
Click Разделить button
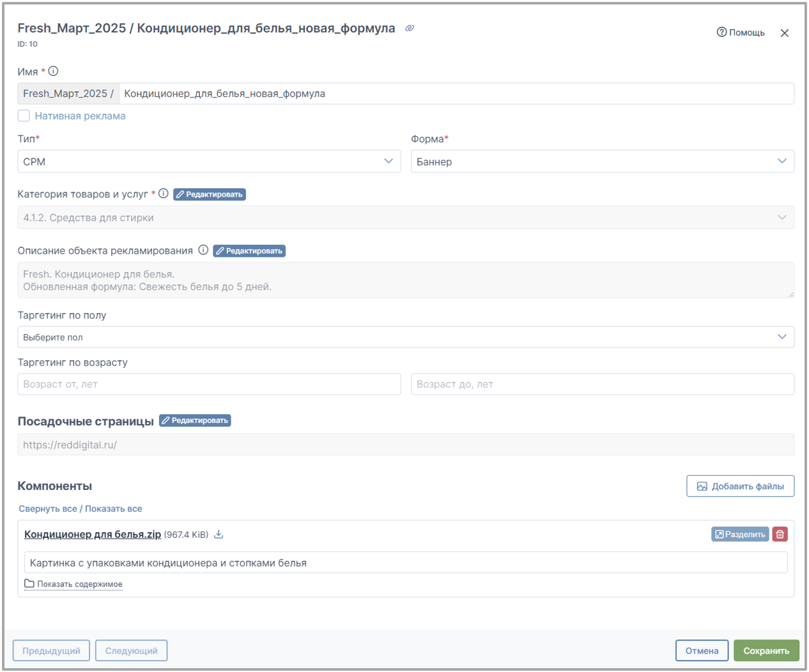[740, 534]
